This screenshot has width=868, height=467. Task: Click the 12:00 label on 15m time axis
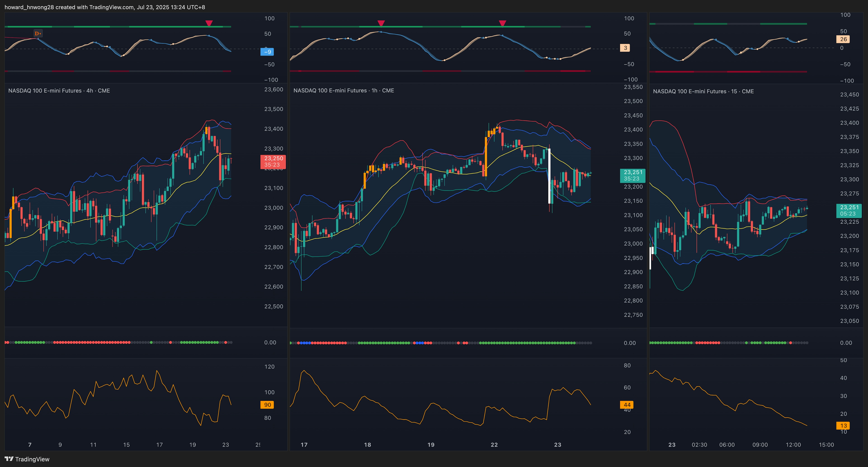pos(793,445)
